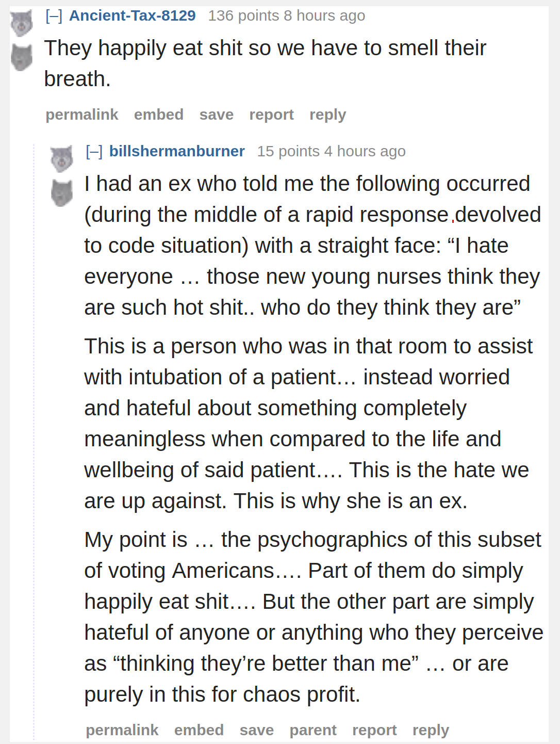Upvote Ancient-Tax-8129's comment

click(22, 24)
